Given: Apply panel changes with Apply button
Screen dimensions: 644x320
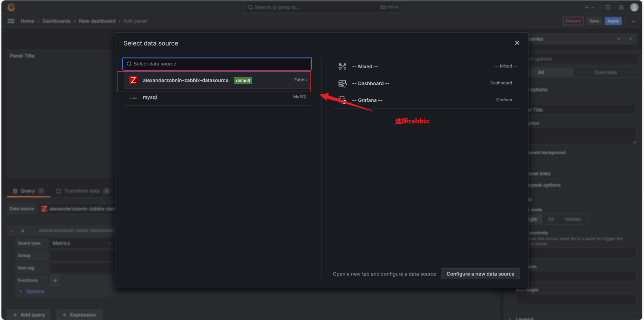Looking at the screenshot, I should [x=613, y=21].
